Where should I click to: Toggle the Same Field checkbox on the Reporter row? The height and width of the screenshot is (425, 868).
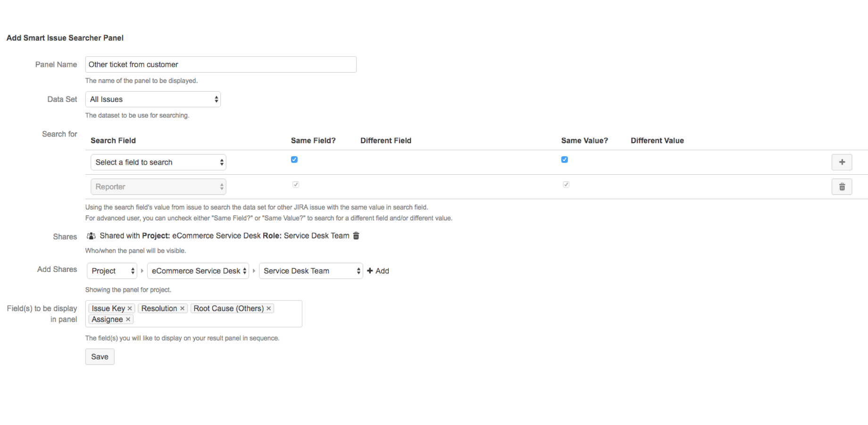click(296, 185)
